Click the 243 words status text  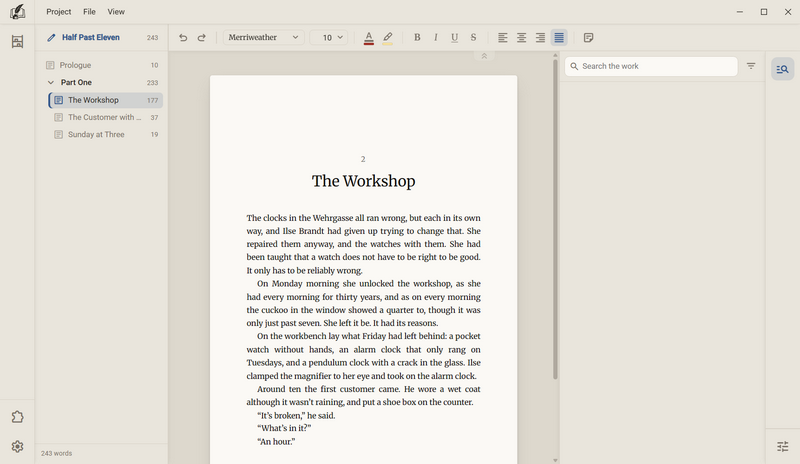[x=56, y=453]
